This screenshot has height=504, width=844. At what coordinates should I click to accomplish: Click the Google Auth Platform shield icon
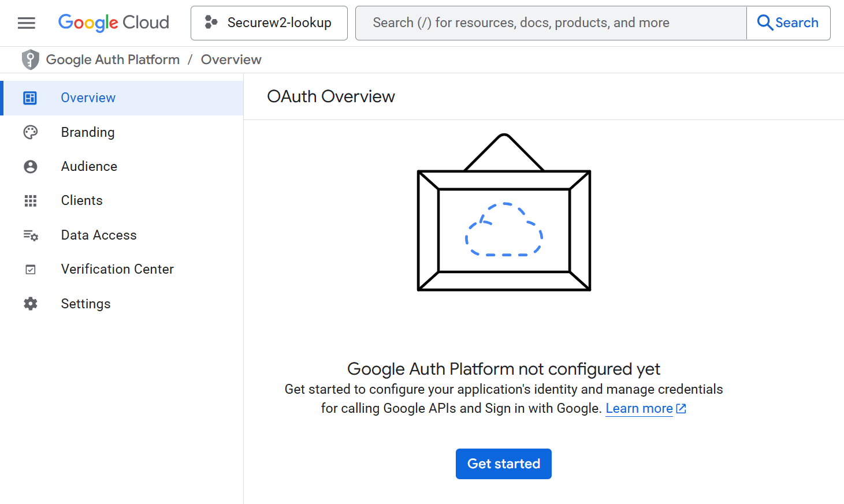coord(30,59)
